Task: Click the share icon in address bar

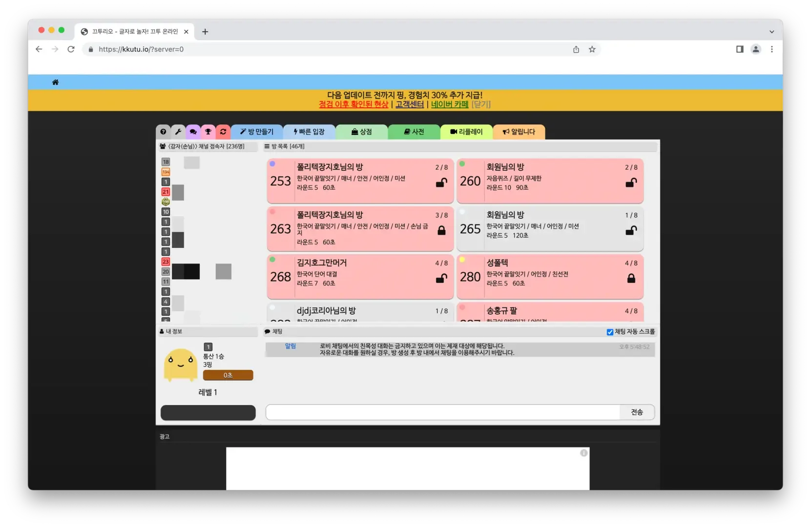Action: point(576,49)
